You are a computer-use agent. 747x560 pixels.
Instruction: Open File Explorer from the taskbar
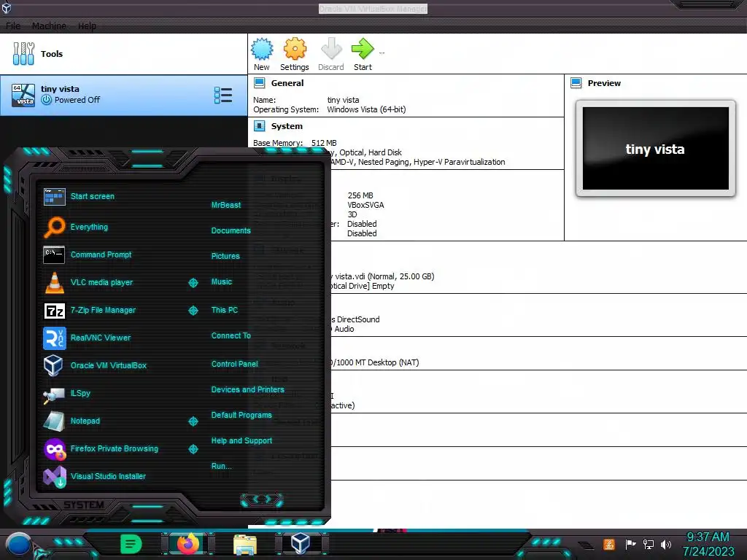pos(245,545)
